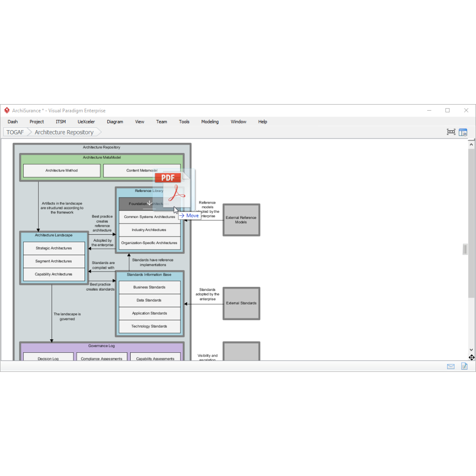
Task: Click the Visual Paradigm logo icon
Action: [x=7, y=110]
